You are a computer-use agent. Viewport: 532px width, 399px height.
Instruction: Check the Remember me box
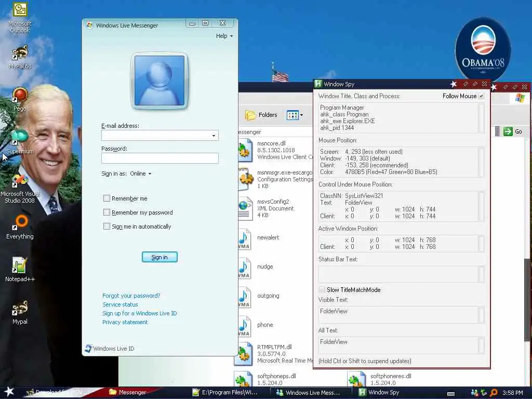107,198
